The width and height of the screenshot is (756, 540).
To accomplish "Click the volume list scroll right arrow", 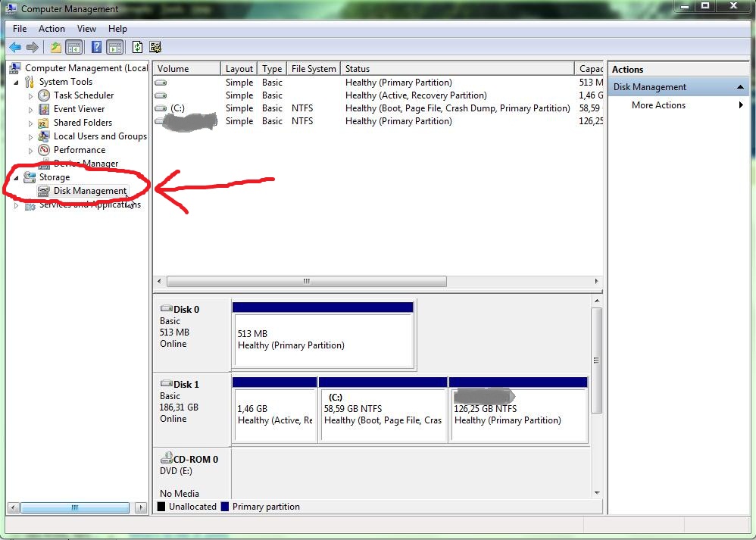I will pos(596,281).
